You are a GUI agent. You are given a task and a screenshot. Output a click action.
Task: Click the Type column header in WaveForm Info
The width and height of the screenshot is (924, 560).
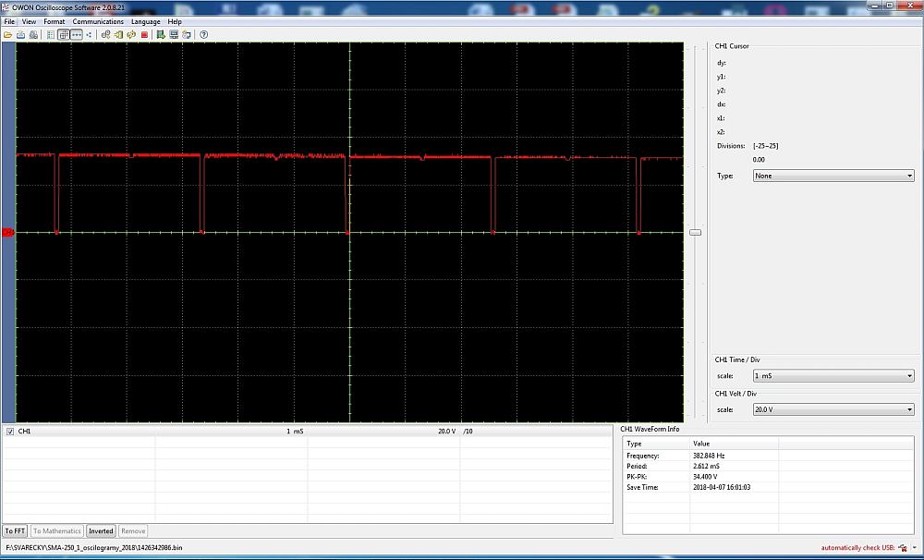point(634,444)
